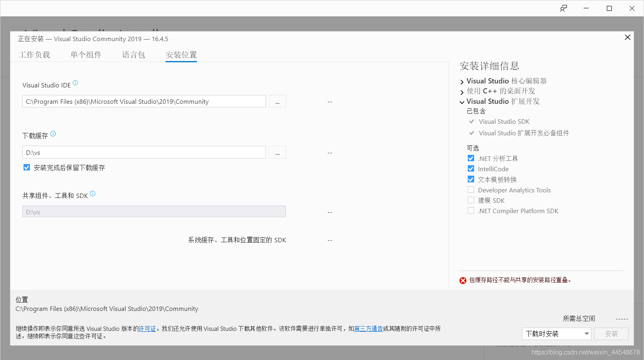Click the 系统缓存、工具和位置固定的 SDK label
The height and width of the screenshot is (360, 644).
[x=237, y=240]
